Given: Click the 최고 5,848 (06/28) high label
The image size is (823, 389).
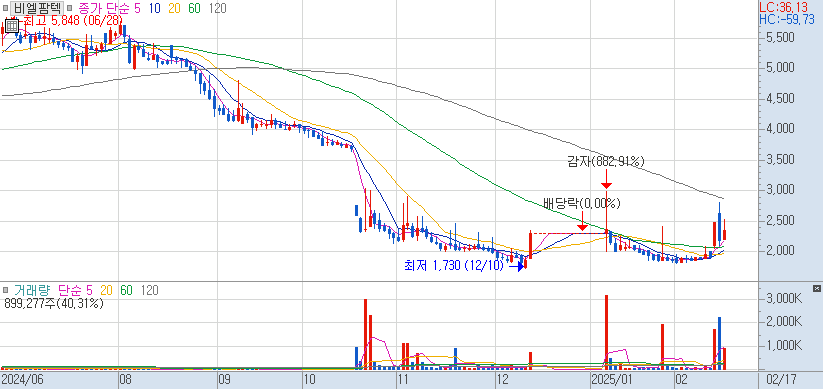Looking at the screenshot, I should pyautogui.click(x=72, y=20).
